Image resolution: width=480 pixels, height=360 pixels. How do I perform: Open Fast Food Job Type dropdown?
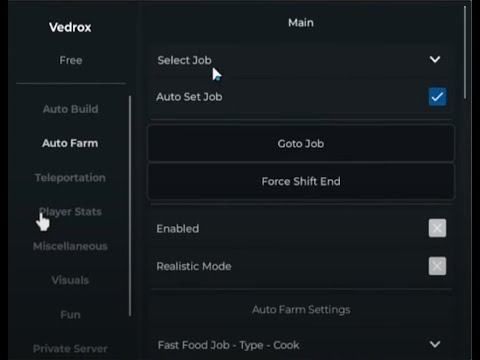click(x=301, y=345)
